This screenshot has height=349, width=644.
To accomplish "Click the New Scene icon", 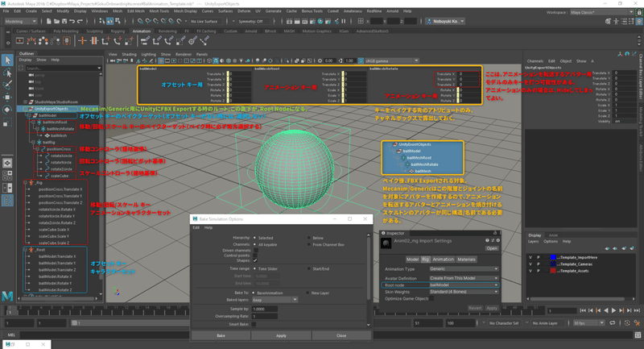I will coord(49,21).
